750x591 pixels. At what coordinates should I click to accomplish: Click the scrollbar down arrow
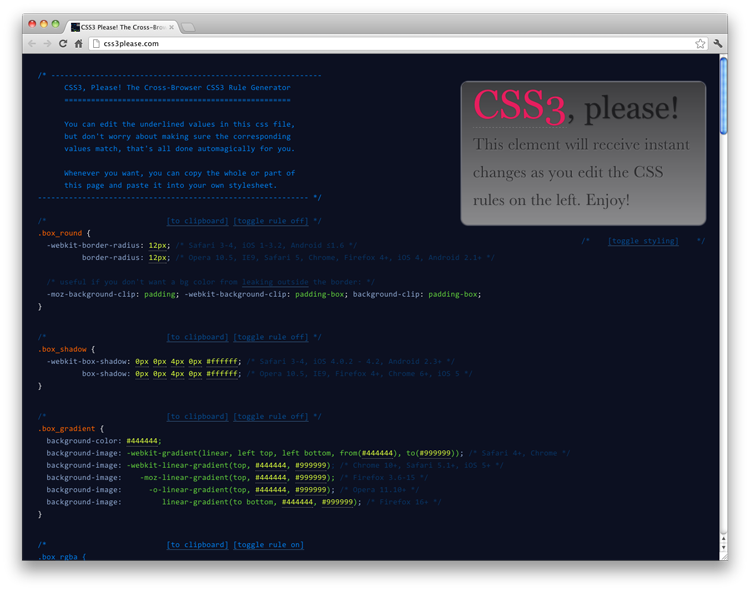tap(724, 547)
